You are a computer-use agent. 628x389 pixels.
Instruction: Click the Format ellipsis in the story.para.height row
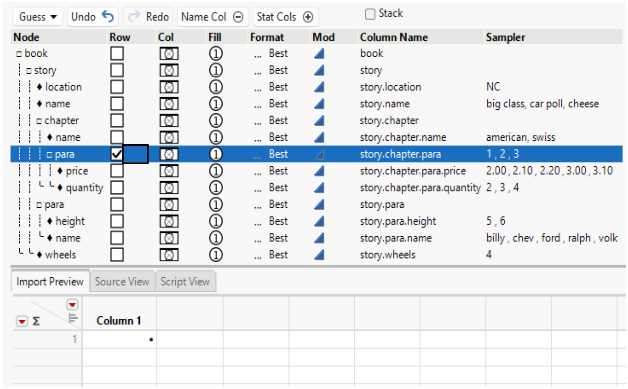coord(258,223)
